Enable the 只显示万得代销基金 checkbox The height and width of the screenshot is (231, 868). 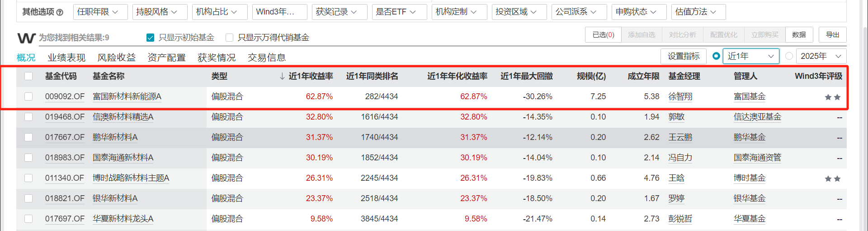point(229,38)
